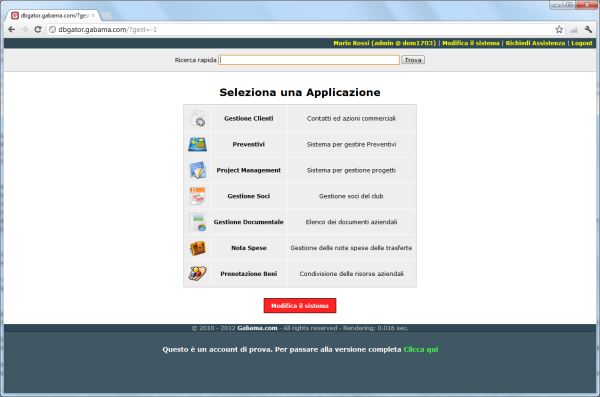
Task: Click the Gestione Soci icon
Action: point(197,196)
